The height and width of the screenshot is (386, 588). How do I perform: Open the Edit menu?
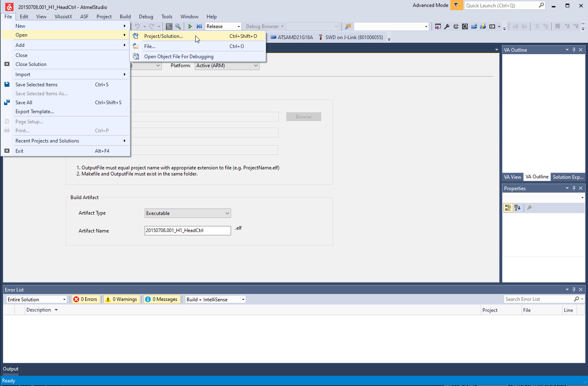pos(24,17)
